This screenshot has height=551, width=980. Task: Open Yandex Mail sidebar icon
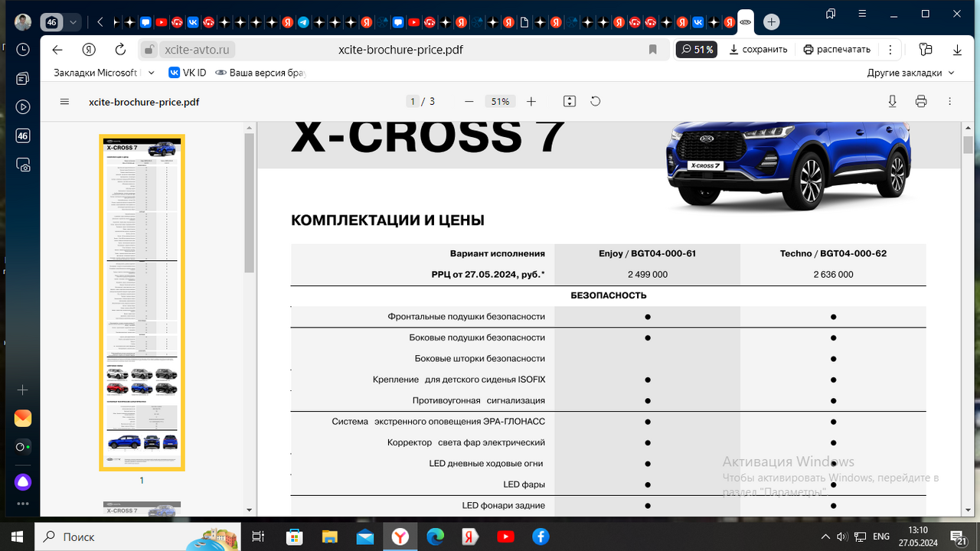point(23,418)
